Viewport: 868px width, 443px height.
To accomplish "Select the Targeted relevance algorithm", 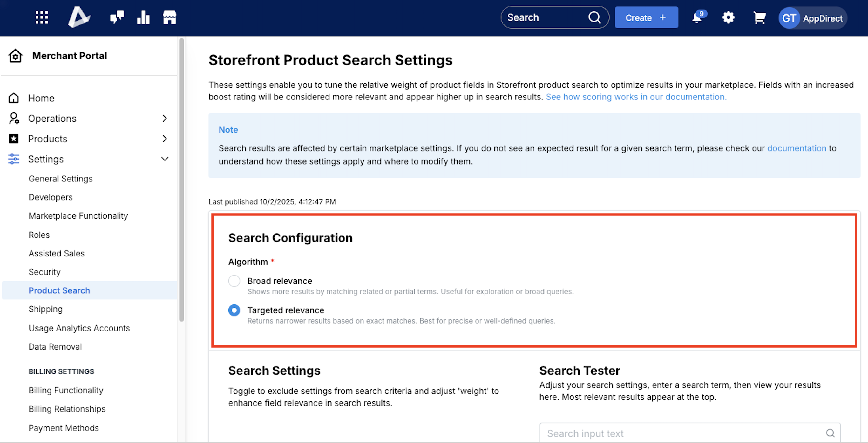I will pyautogui.click(x=234, y=310).
